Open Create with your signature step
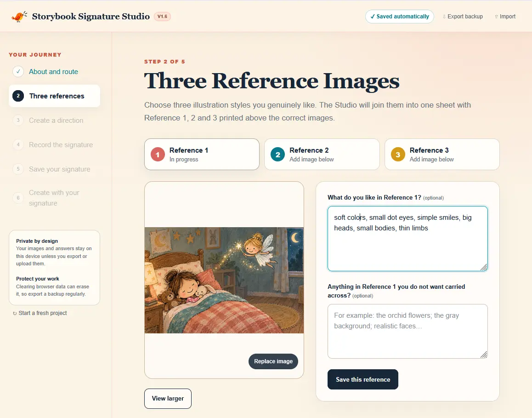This screenshot has height=418, width=532. 54,198
